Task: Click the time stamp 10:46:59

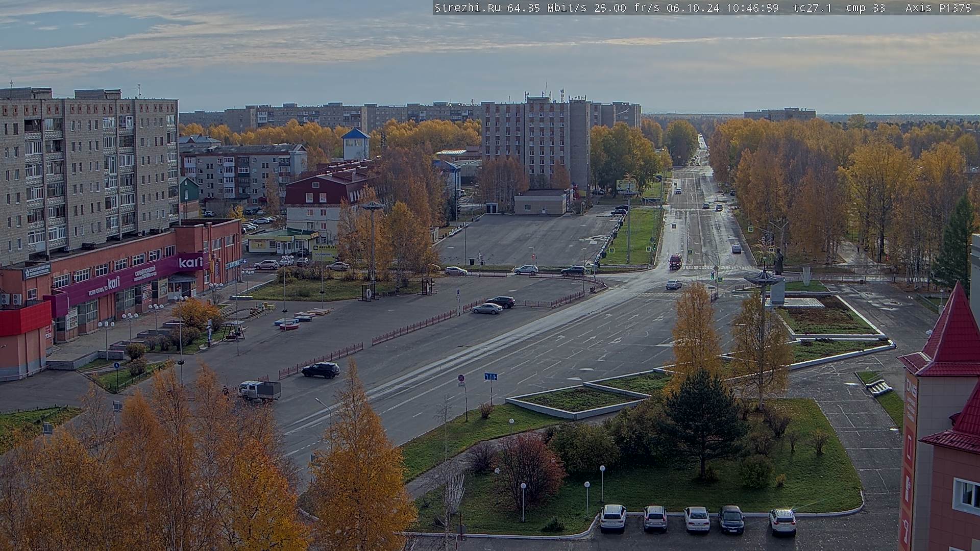Action: click(x=753, y=8)
